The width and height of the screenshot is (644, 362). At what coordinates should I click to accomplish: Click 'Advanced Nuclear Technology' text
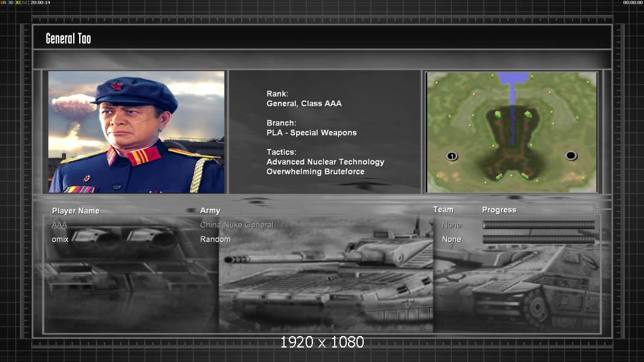coord(325,162)
